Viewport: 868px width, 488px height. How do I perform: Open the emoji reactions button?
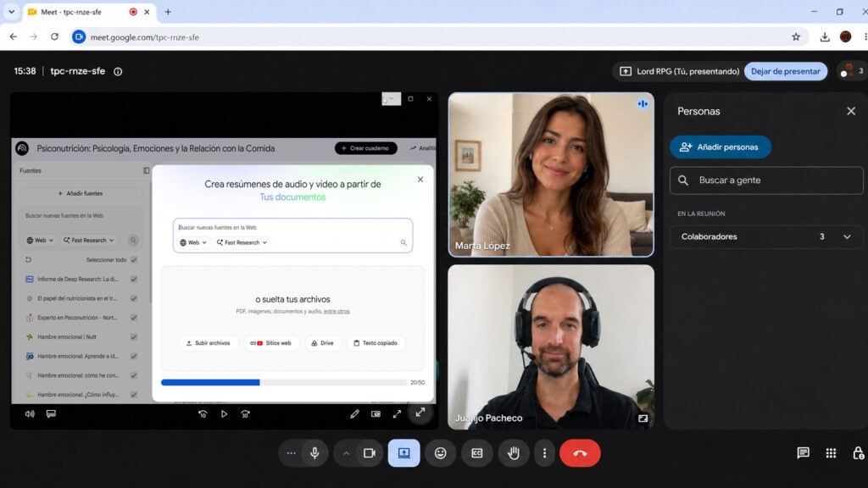[440, 453]
